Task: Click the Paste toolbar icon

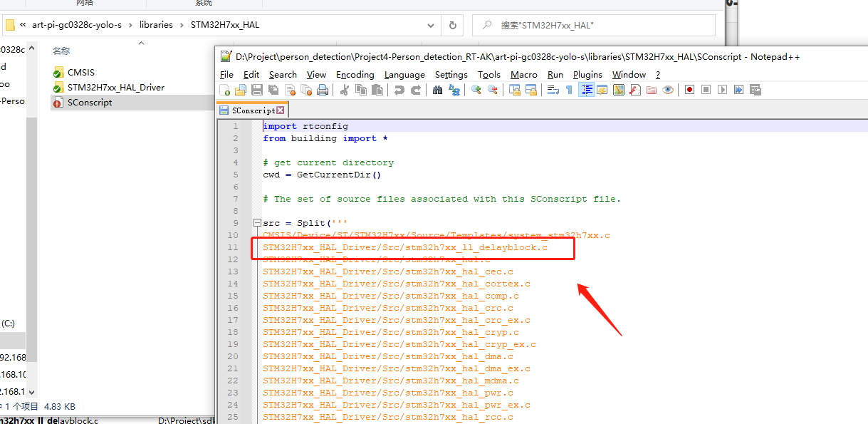Action: pyautogui.click(x=377, y=90)
